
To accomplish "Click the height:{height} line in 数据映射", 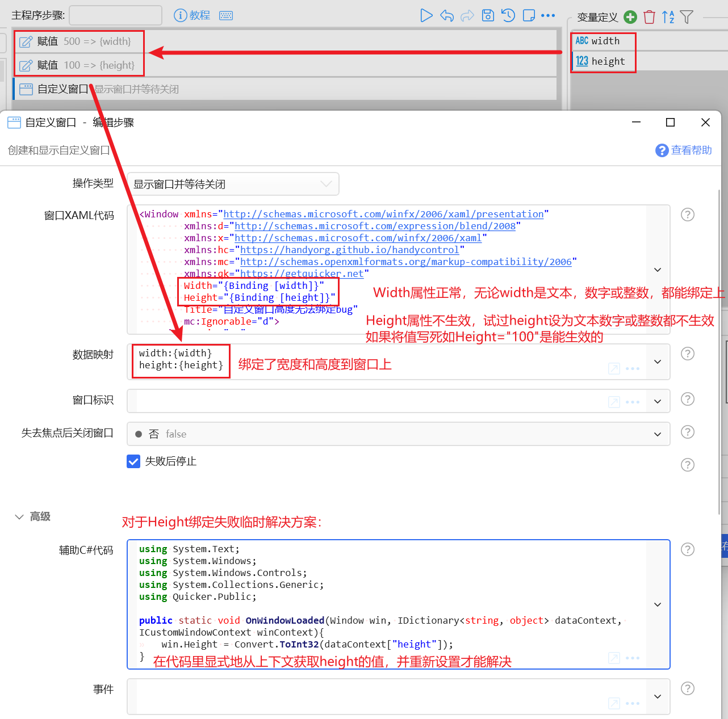I will [181, 365].
